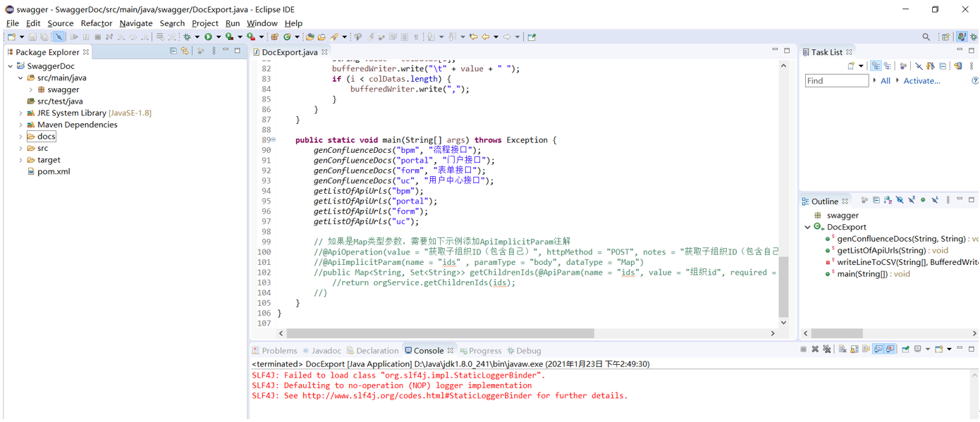The image size is (980, 422).
Task: Click the Open Perspective icon
Action: [945, 37]
